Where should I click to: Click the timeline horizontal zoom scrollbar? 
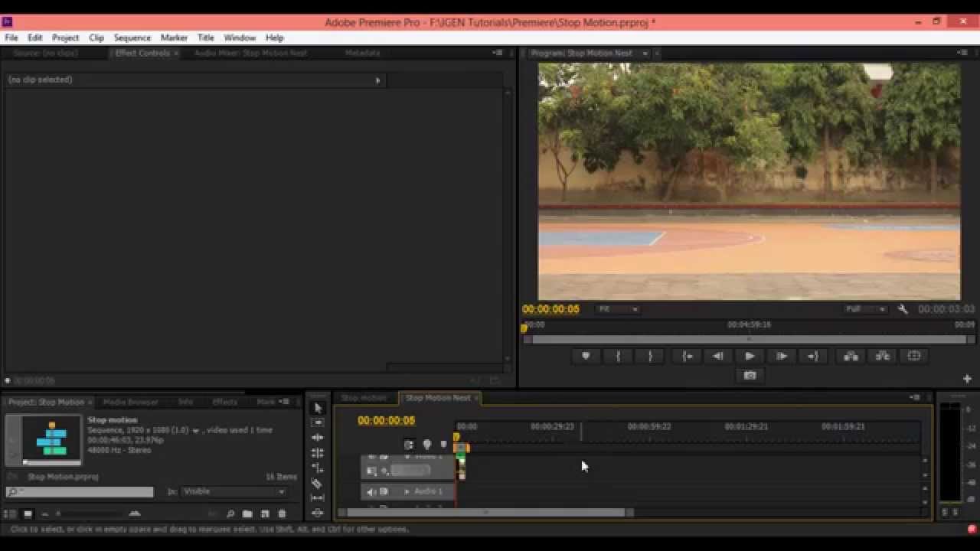click(486, 512)
